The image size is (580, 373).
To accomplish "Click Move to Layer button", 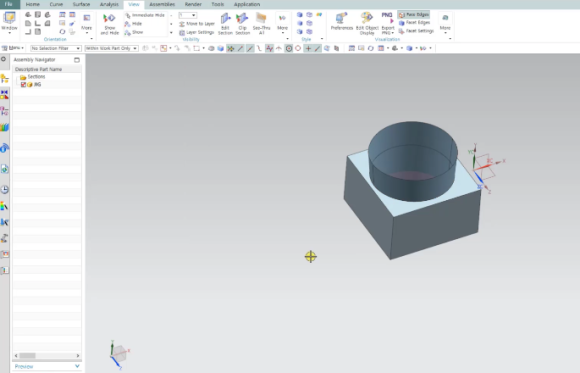I will (x=197, y=24).
